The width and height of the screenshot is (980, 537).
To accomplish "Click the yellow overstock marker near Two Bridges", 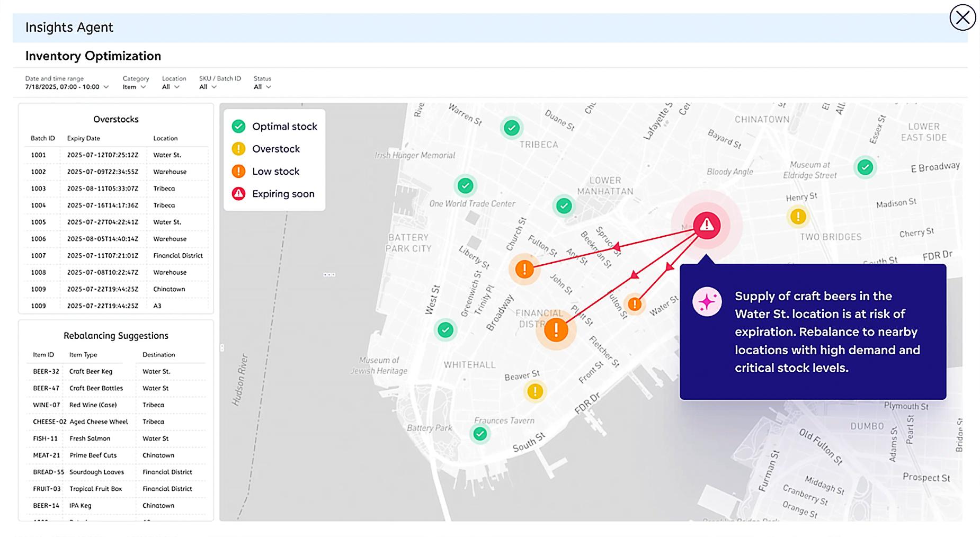I will click(x=798, y=216).
